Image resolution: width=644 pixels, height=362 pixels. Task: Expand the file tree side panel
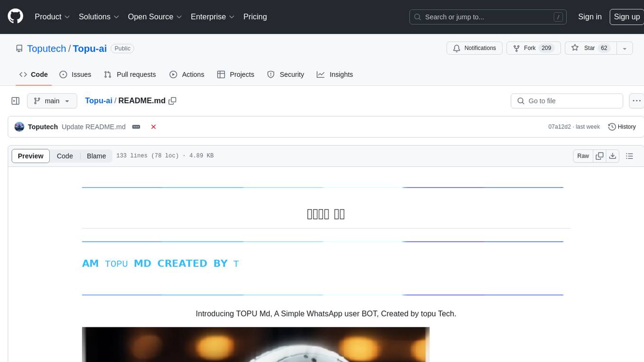pos(16,101)
